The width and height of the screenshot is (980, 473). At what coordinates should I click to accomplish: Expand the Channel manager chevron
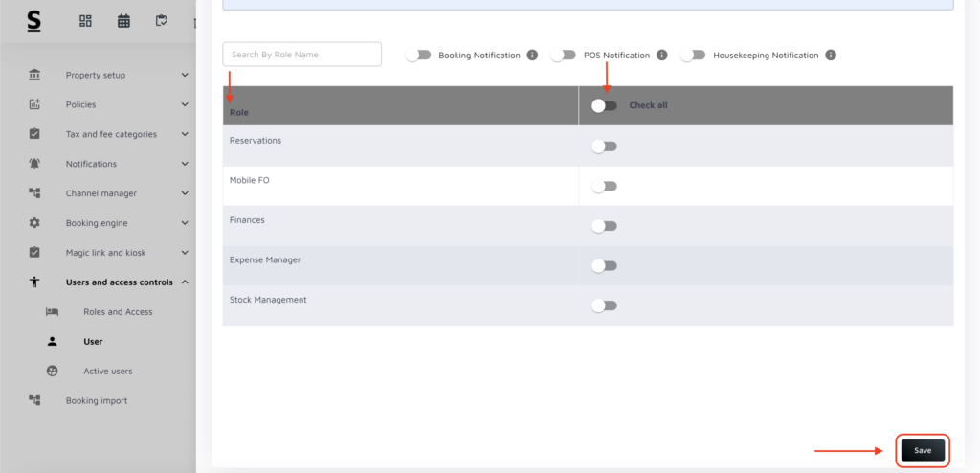pyautogui.click(x=185, y=193)
